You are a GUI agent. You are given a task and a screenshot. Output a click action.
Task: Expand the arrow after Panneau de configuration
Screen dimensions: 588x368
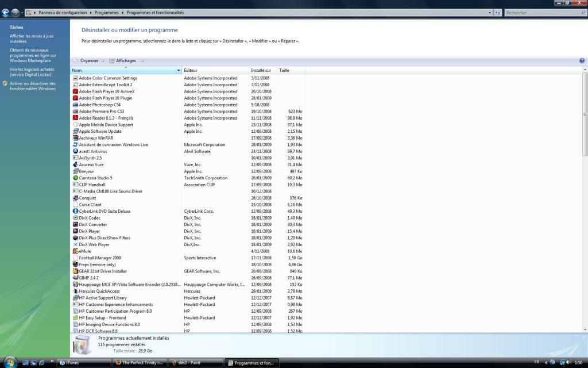(x=91, y=13)
